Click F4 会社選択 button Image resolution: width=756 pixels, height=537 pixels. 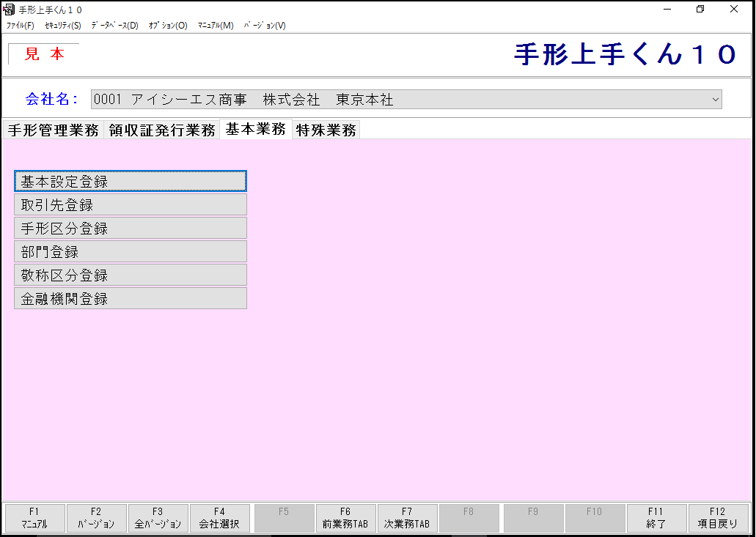pyautogui.click(x=220, y=518)
